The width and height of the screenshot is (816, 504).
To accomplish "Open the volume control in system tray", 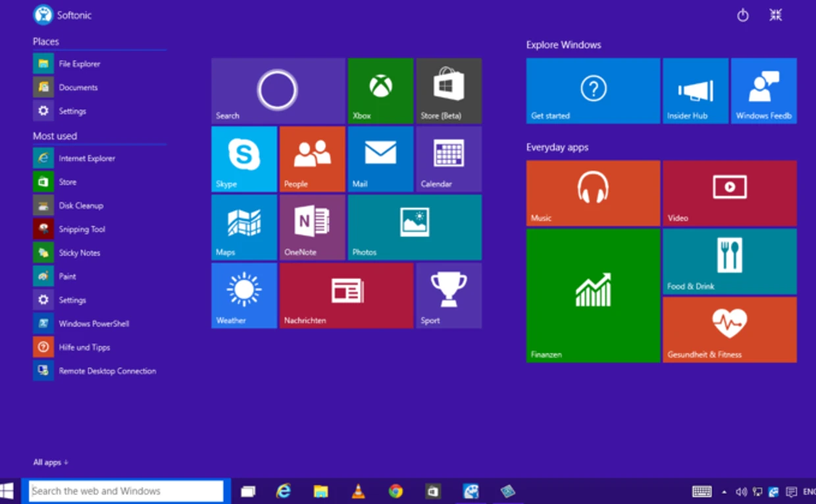I will (741, 491).
